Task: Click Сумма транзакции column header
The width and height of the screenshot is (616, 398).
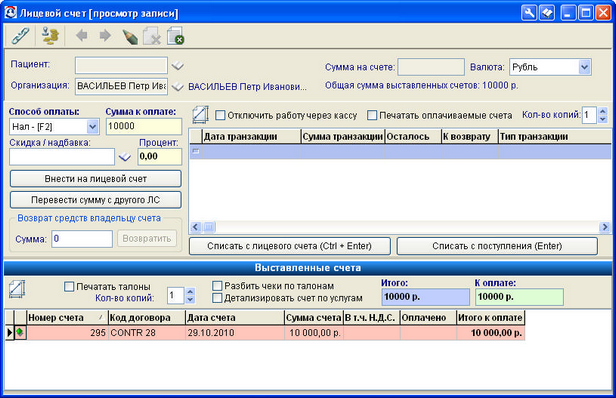Action: tap(343, 136)
